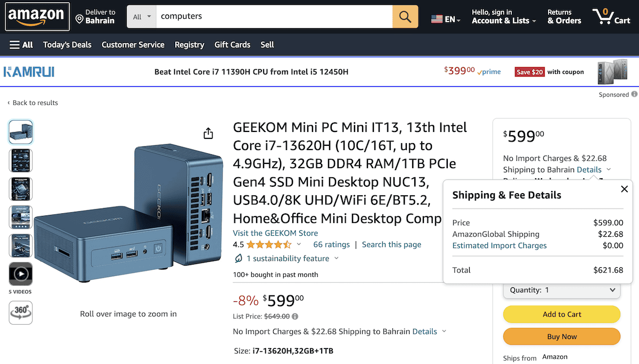Click the info icon beside the list price
Screen dimensions: 639x364
pyautogui.click(x=295, y=316)
